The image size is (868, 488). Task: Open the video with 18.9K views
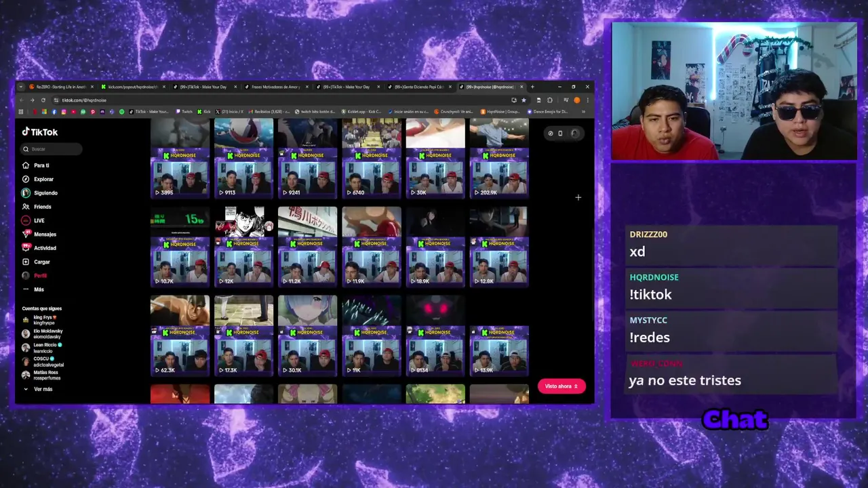pyautogui.click(x=435, y=247)
